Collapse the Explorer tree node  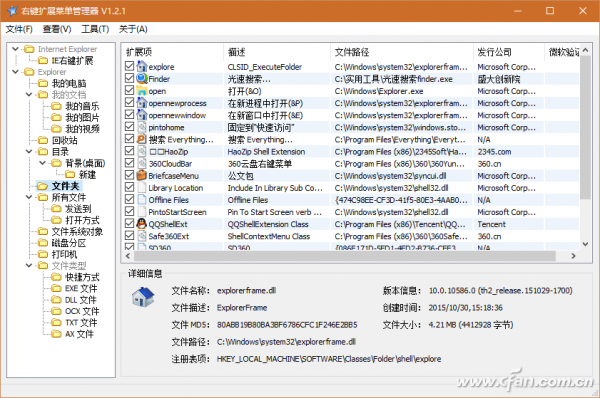[x=16, y=72]
